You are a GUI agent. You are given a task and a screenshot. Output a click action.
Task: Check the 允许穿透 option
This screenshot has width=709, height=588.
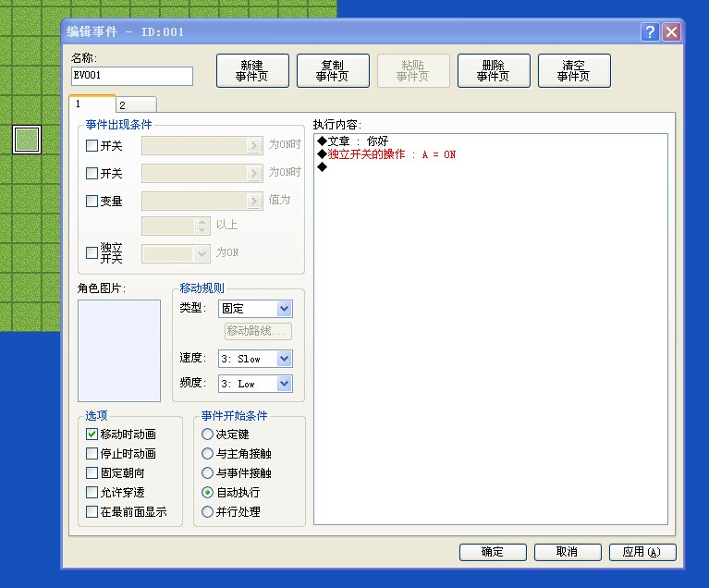pyautogui.click(x=92, y=492)
